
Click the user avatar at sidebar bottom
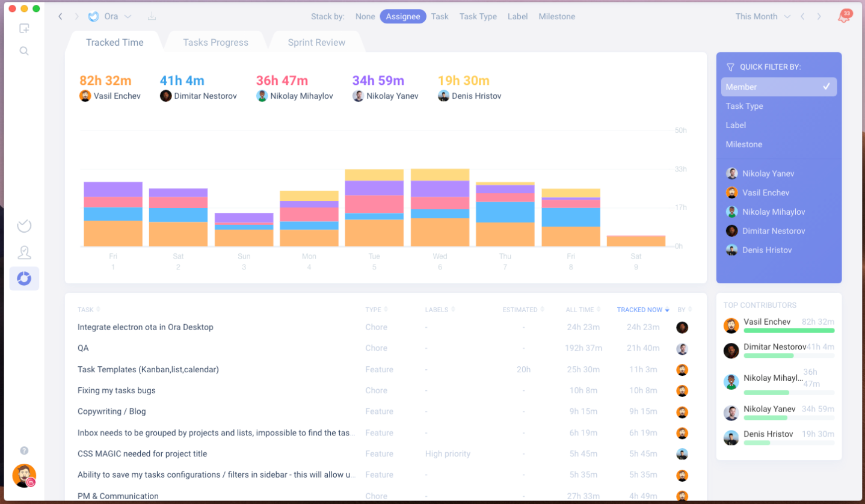(24, 476)
